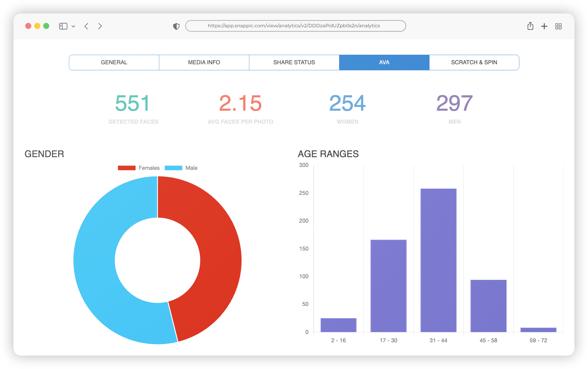Click the red Females legend swatch
Image resolution: width=588 pixels, height=369 pixels.
(x=126, y=168)
